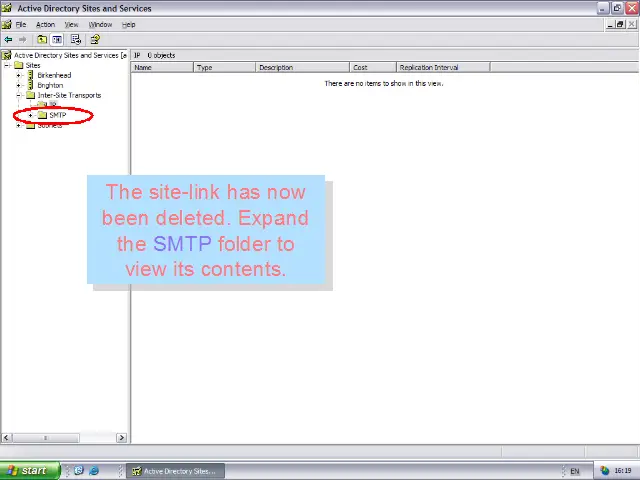Image resolution: width=640 pixels, height=480 pixels.
Task: Click the MMC icon in the menu bar
Action: (x=7, y=24)
